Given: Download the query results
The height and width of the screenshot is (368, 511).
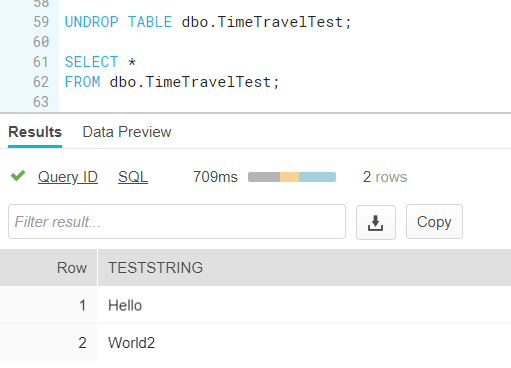Looking at the screenshot, I should 376,222.
